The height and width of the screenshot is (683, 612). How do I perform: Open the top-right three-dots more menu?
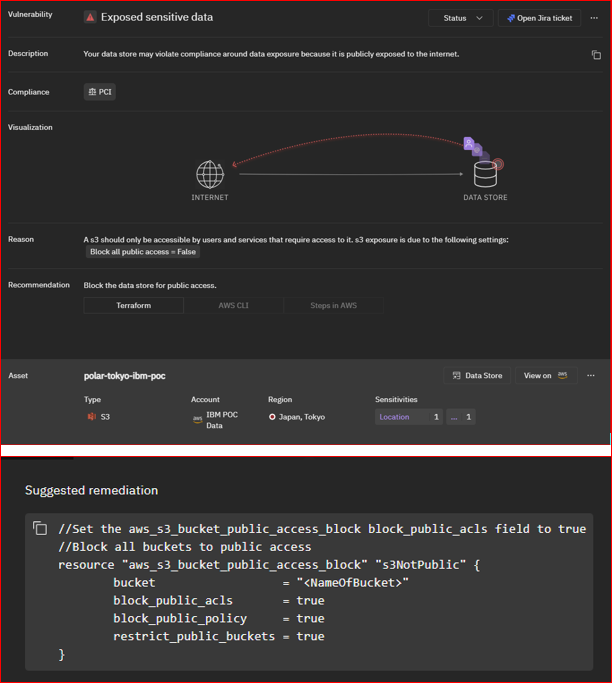click(x=594, y=18)
